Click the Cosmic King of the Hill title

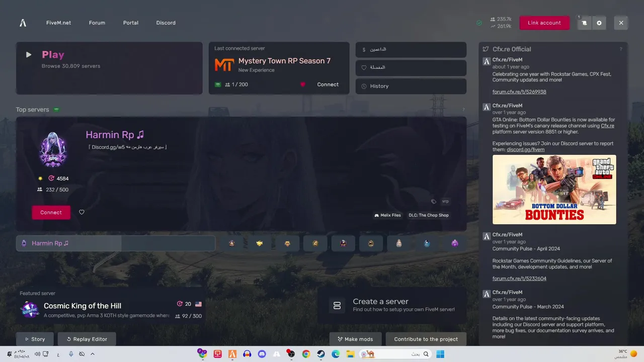[83, 306]
